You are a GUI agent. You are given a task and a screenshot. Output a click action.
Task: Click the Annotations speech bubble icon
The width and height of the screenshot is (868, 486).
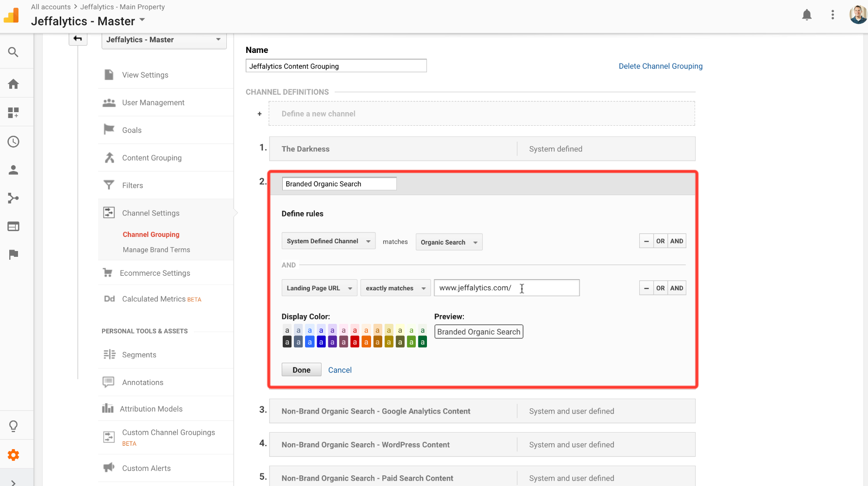click(108, 382)
